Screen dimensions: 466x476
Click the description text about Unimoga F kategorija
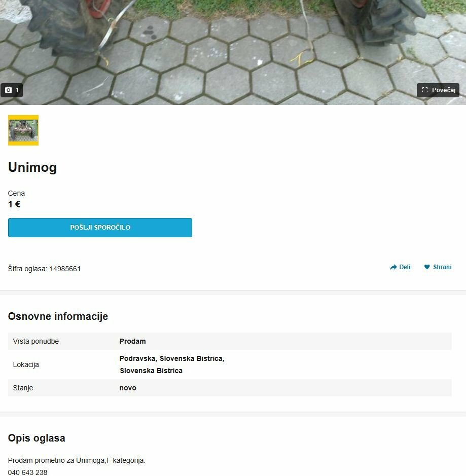(77, 460)
